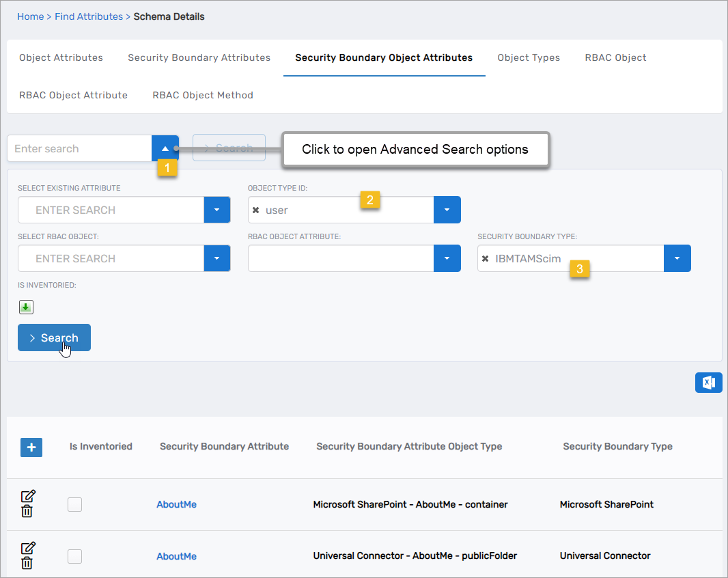Delete the Universal Connector AboutMe row
The width and height of the screenshot is (728, 578).
(27, 563)
